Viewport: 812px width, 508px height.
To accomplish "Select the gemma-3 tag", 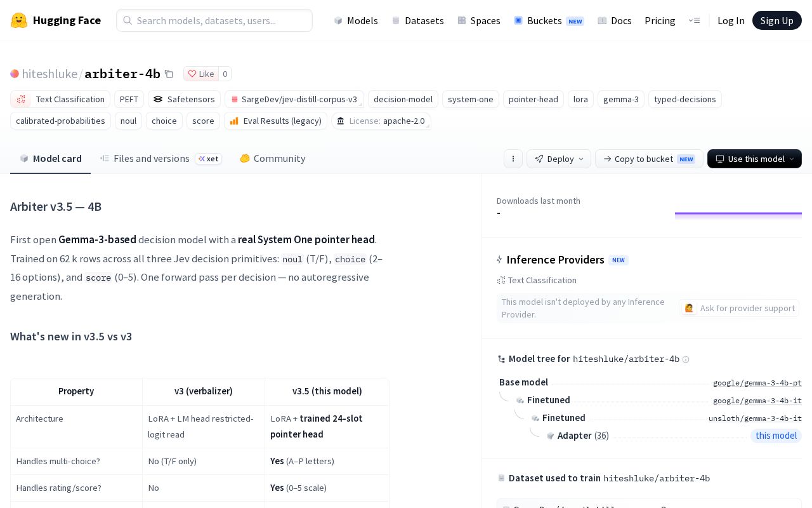I will (621, 99).
